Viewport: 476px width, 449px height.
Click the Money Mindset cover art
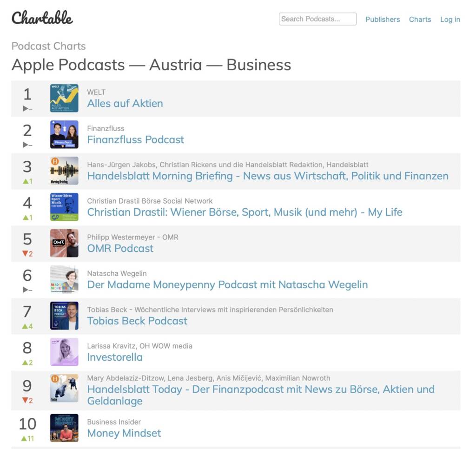pos(64,428)
